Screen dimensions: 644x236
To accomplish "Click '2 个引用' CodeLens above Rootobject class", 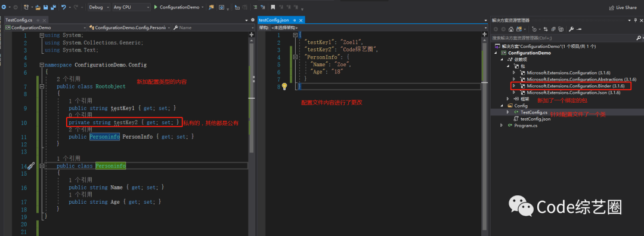I will (x=68, y=79).
